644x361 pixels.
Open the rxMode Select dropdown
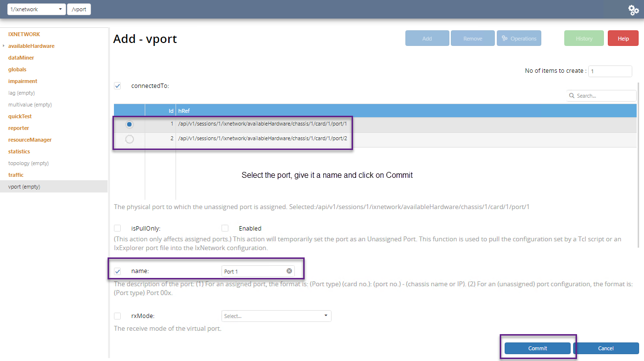click(276, 316)
